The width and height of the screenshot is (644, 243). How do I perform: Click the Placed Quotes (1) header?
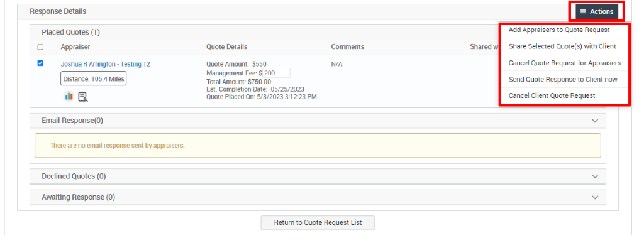click(x=70, y=32)
